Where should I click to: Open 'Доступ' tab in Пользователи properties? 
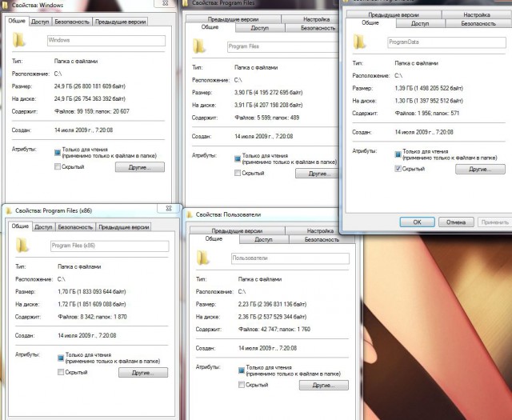263,239
